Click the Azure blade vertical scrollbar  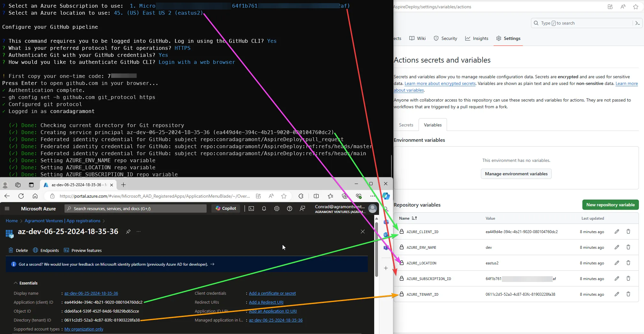pyautogui.click(x=376, y=249)
